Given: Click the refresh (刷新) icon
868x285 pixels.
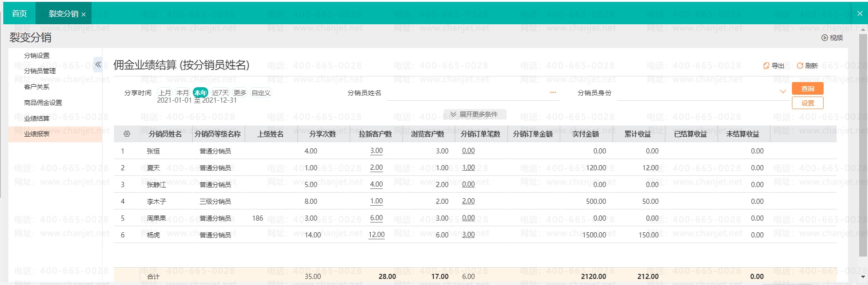Looking at the screenshot, I should click(x=799, y=66).
